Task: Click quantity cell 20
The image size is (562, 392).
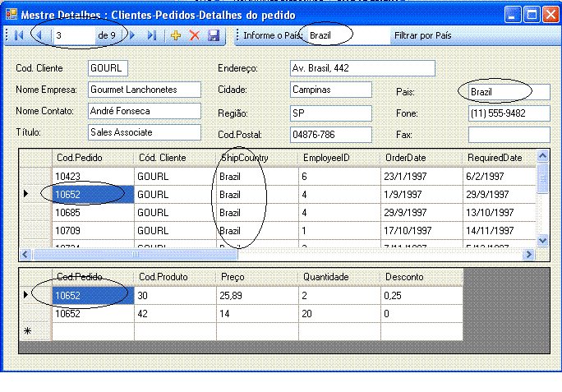Action: coord(339,314)
